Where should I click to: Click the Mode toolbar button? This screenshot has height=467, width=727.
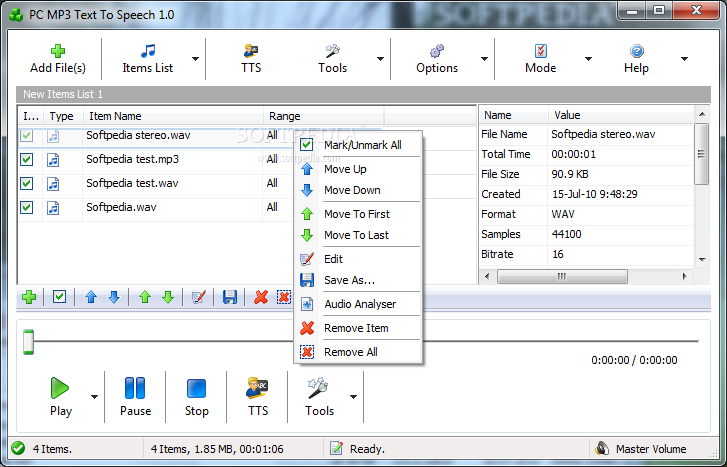(x=541, y=59)
